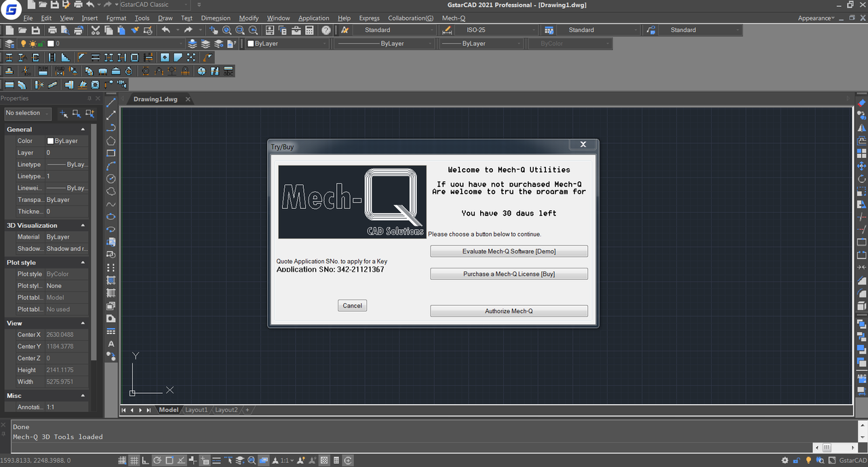The height and width of the screenshot is (467, 868).
Task: Click the Match Properties brush icon
Action: tap(135, 30)
